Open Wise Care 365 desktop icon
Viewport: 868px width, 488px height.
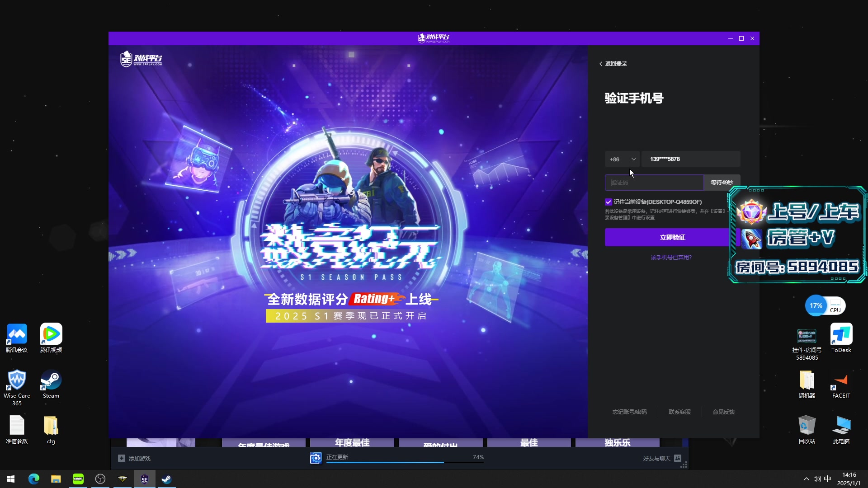17,388
